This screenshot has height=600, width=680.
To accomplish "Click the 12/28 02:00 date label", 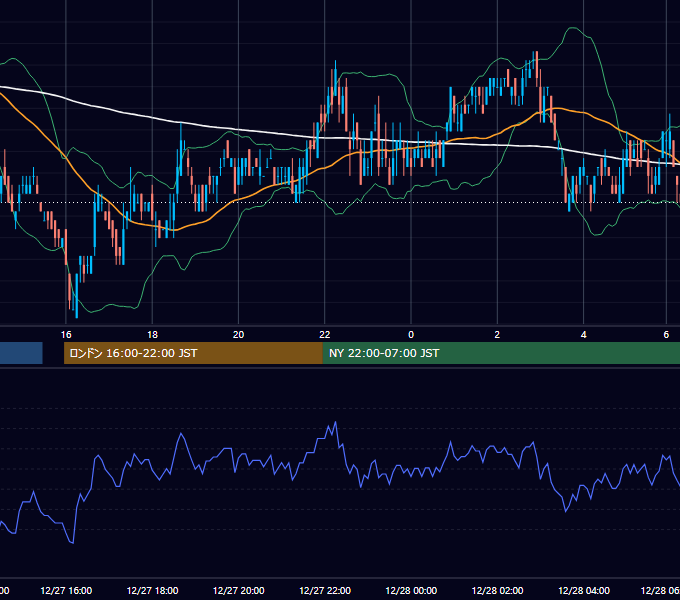I will pos(497,591).
